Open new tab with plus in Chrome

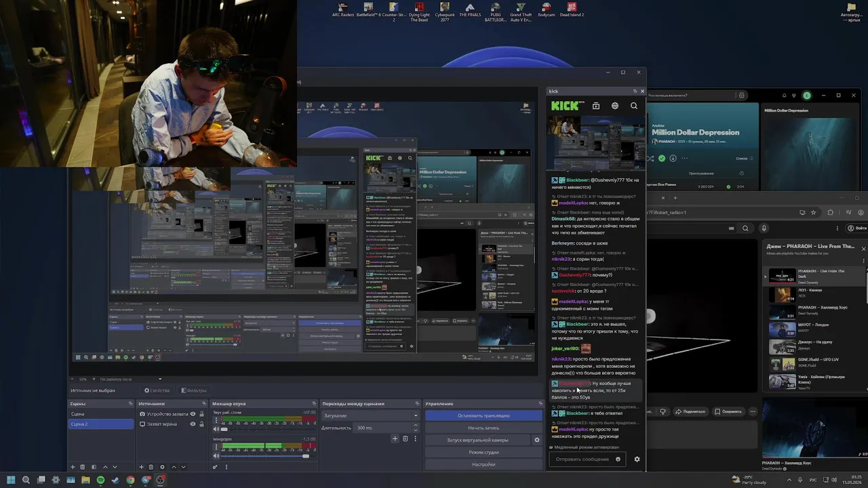[675, 198]
